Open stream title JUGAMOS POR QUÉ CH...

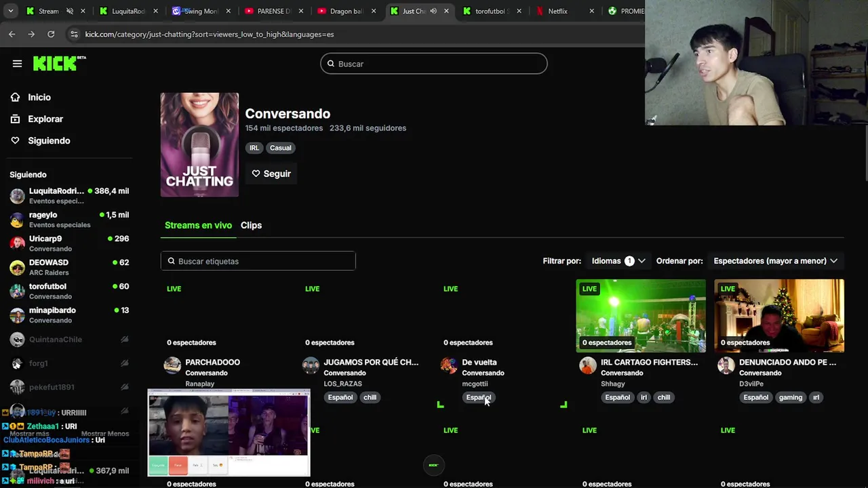point(371,362)
